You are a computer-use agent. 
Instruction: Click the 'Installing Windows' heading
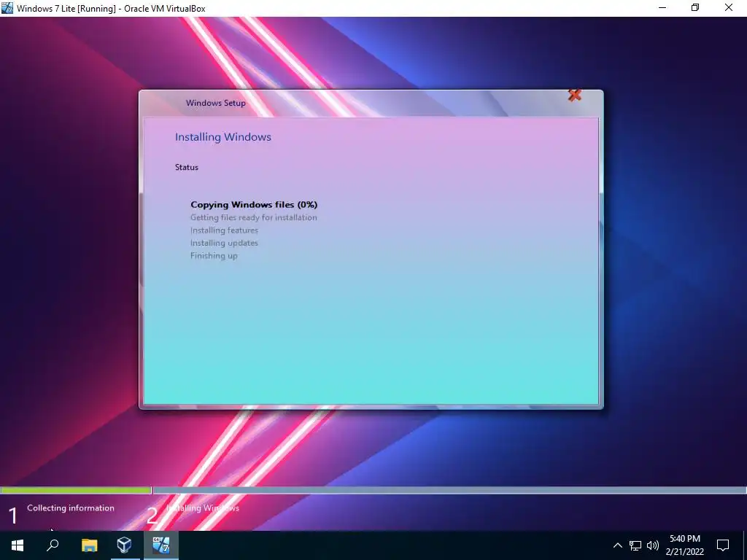(223, 137)
